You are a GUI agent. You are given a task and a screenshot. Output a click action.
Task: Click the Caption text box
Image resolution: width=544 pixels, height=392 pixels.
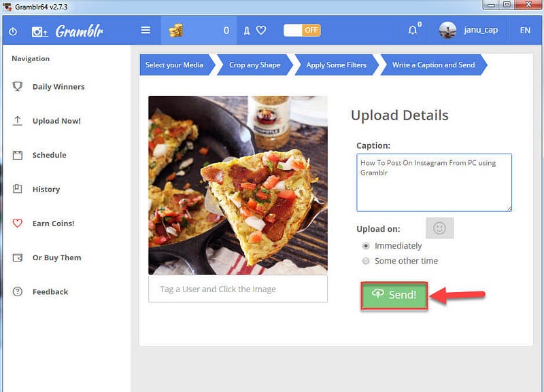[434, 183]
